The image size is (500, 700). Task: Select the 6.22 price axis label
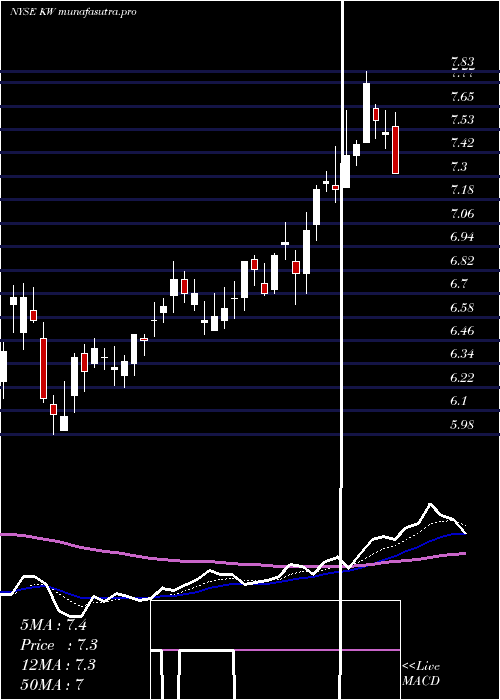pyautogui.click(x=462, y=377)
